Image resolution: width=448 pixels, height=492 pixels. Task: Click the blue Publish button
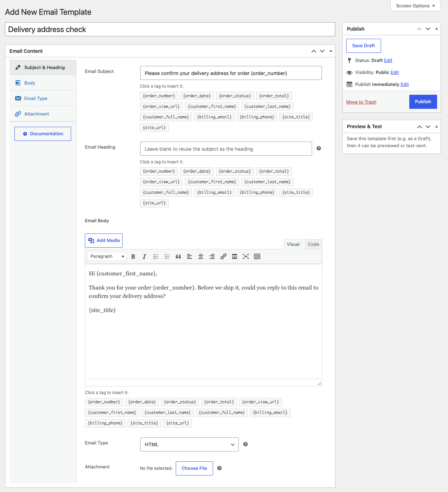[423, 102]
